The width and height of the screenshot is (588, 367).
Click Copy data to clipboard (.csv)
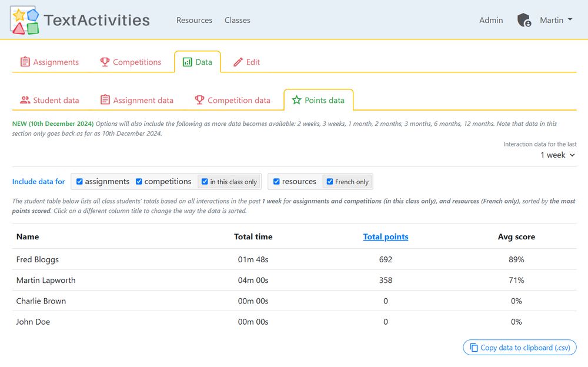pyautogui.click(x=520, y=348)
